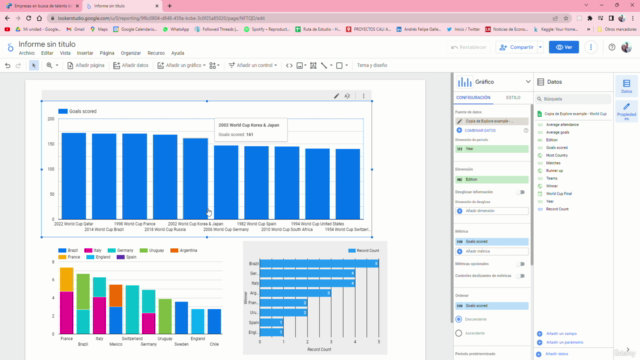
Task: Click the redo arrow in the toolbar
Action: (18, 65)
